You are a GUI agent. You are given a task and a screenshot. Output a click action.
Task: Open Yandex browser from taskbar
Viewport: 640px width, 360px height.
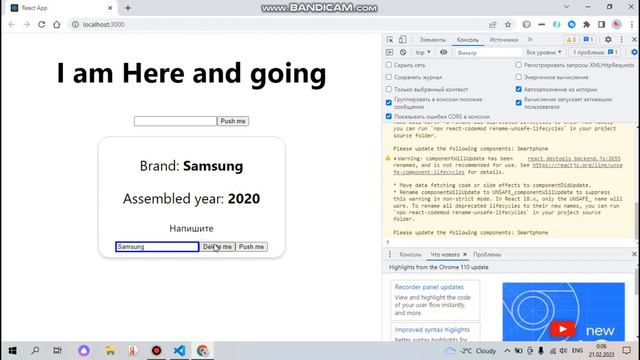click(x=133, y=351)
